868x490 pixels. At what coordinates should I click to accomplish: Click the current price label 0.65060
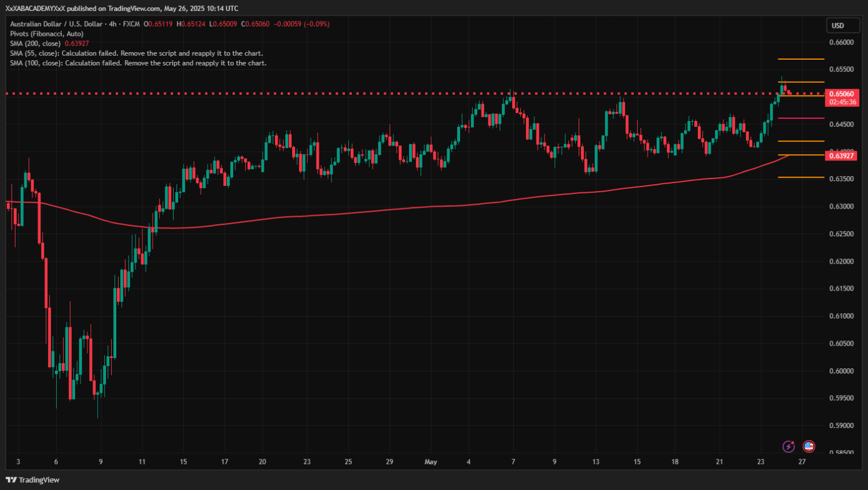[x=841, y=93]
